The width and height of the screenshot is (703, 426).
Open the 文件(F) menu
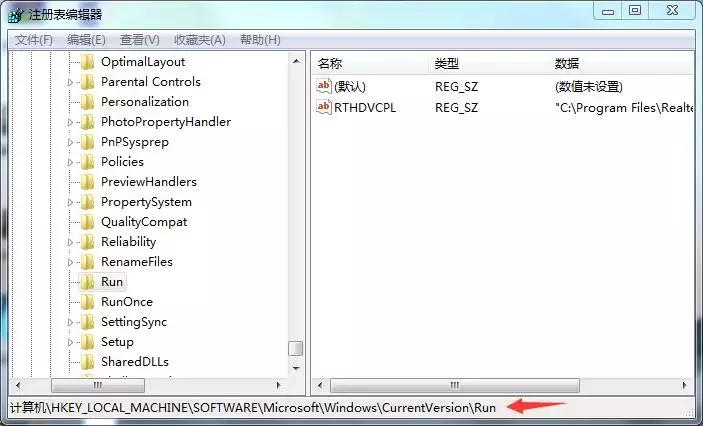34,40
